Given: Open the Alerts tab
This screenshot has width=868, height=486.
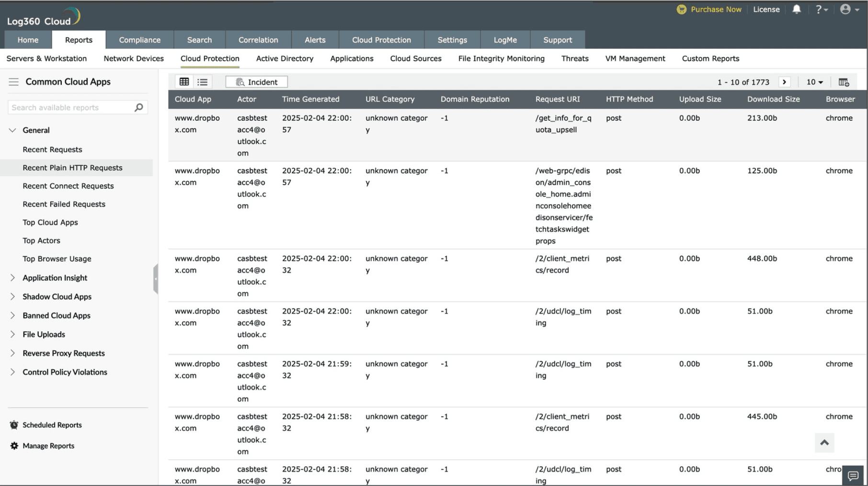Looking at the screenshot, I should tap(315, 40).
